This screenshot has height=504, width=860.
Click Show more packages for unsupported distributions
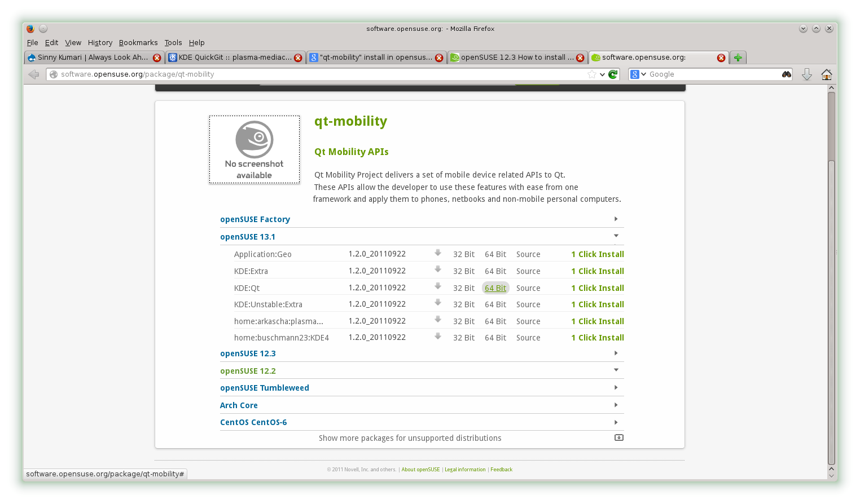click(410, 438)
